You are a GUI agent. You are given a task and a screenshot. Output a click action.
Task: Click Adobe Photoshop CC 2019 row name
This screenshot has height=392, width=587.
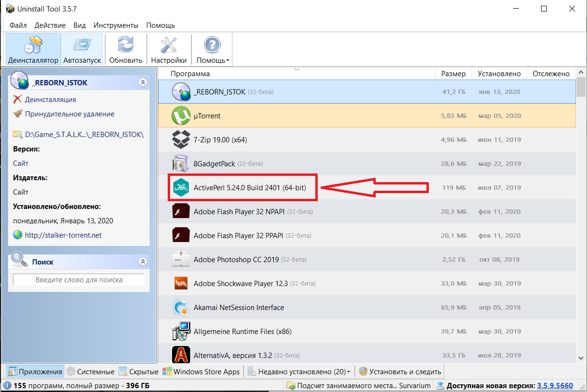point(236,259)
